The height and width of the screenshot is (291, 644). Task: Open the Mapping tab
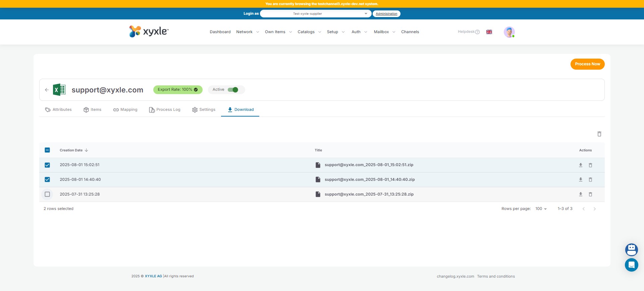(x=125, y=110)
